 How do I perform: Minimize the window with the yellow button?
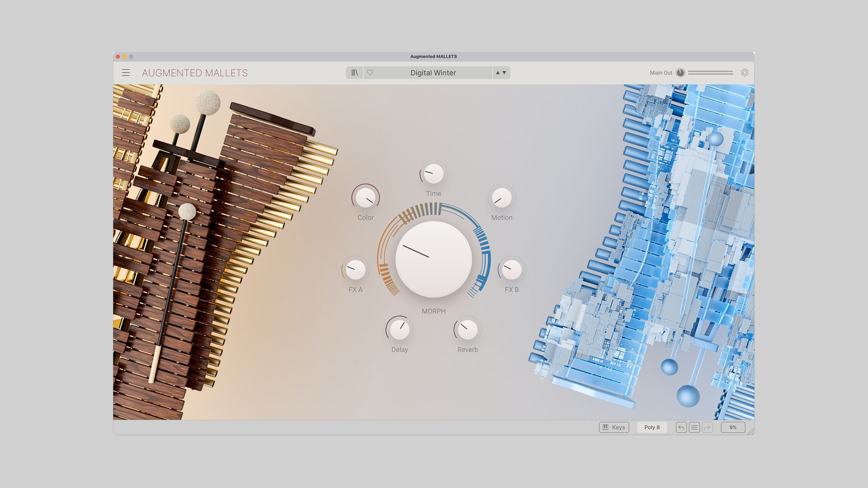(124, 56)
